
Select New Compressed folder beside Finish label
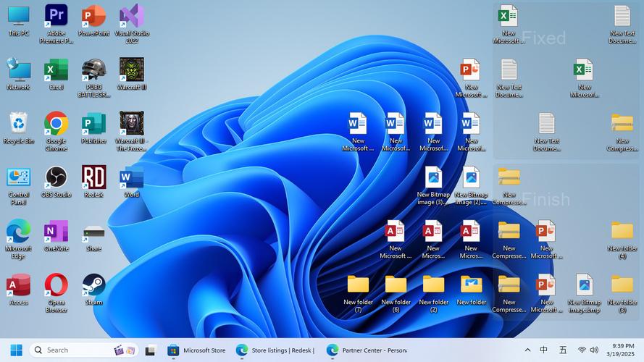pos(509,185)
